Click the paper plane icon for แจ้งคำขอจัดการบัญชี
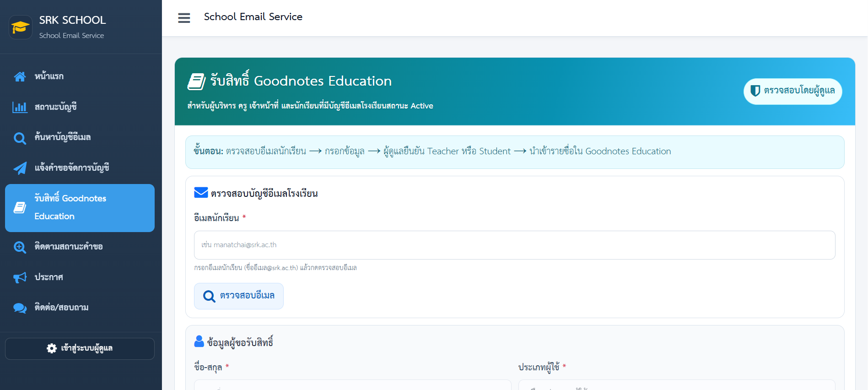The image size is (868, 390). 20,168
